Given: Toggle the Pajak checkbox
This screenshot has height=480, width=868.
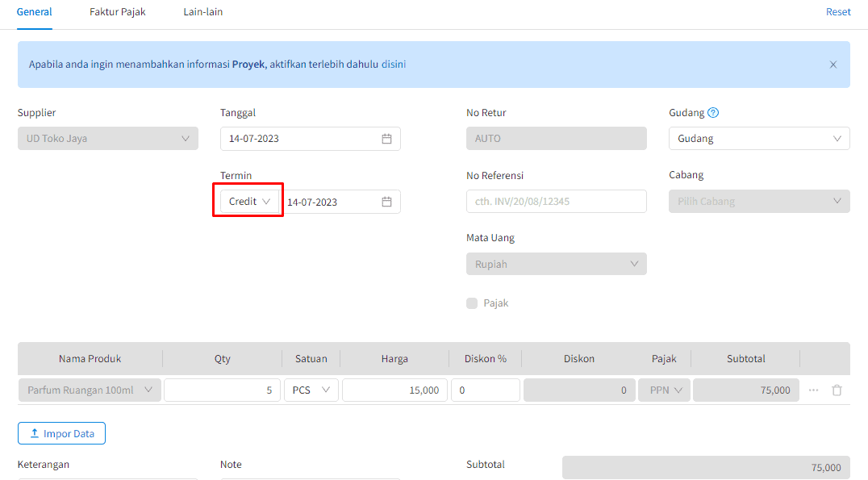Looking at the screenshot, I should [472, 303].
